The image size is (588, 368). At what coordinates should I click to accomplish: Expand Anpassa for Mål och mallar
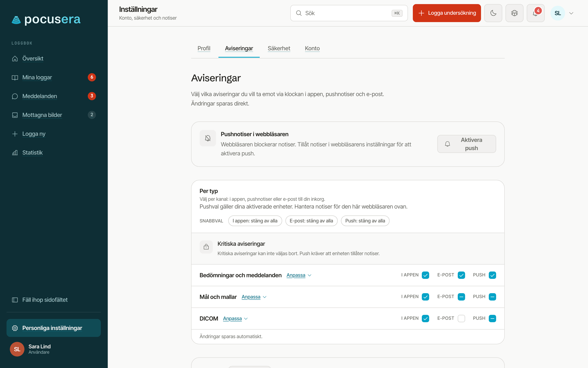(x=254, y=297)
